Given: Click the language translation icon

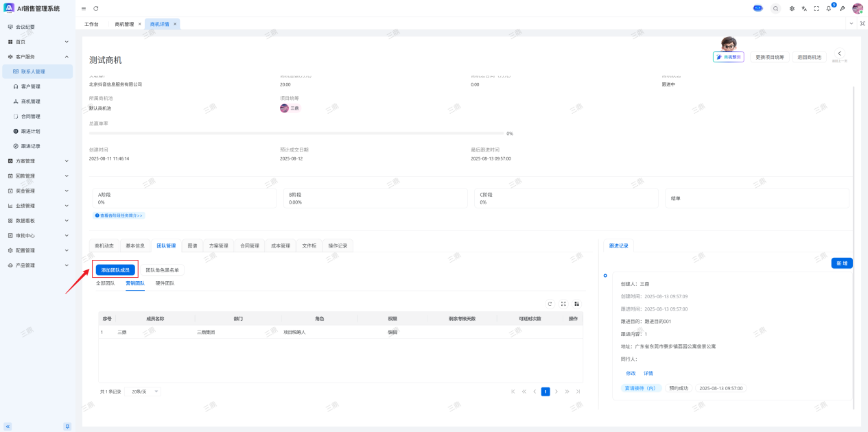Looking at the screenshot, I should tap(804, 9).
